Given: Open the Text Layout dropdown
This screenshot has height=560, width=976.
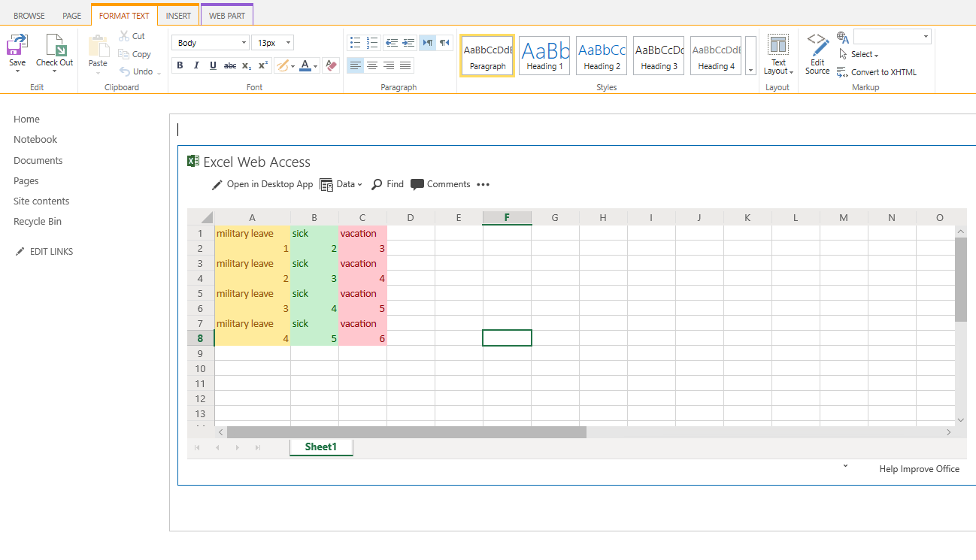Looking at the screenshot, I should (x=778, y=55).
